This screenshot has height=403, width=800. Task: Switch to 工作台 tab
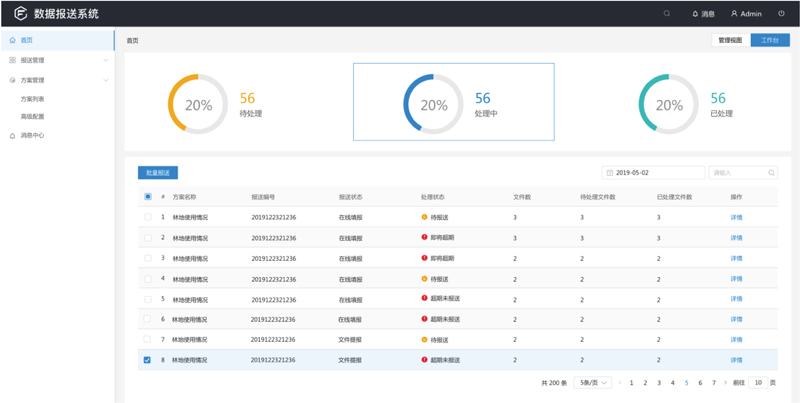pyautogui.click(x=770, y=40)
